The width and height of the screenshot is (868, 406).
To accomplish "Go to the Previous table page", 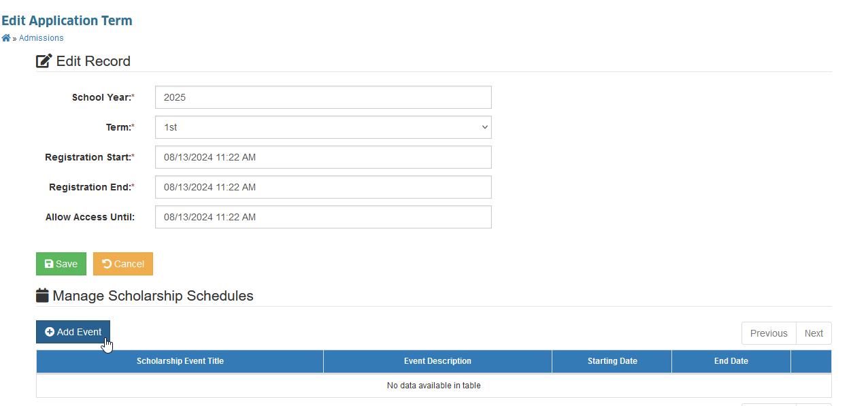I will point(769,333).
